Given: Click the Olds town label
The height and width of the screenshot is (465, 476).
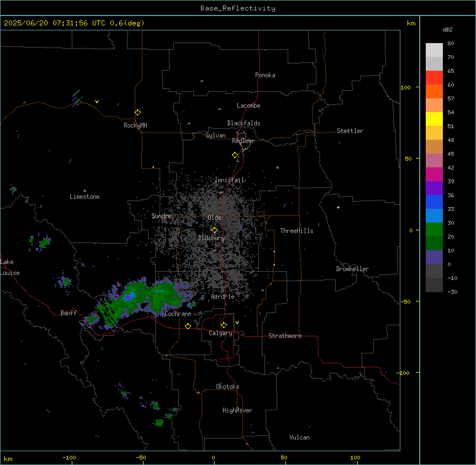Looking at the screenshot, I should pos(214,218).
